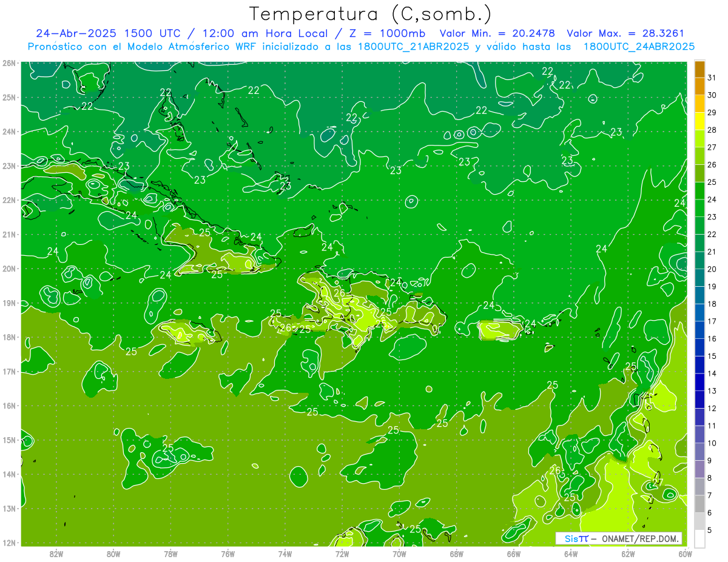The image size is (728, 562).
Task: Click the '23N' latitude axis label
Action: (9, 166)
